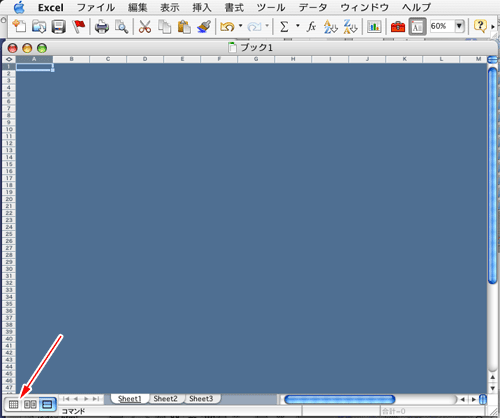Open the データ menu
The width and height of the screenshot is (500, 418).
pyautogui.click(x=313, y=7)
